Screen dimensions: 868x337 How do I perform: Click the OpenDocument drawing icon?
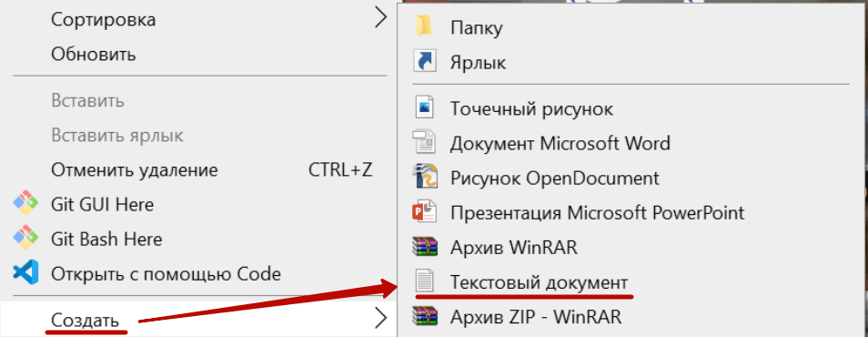[425, 178]
